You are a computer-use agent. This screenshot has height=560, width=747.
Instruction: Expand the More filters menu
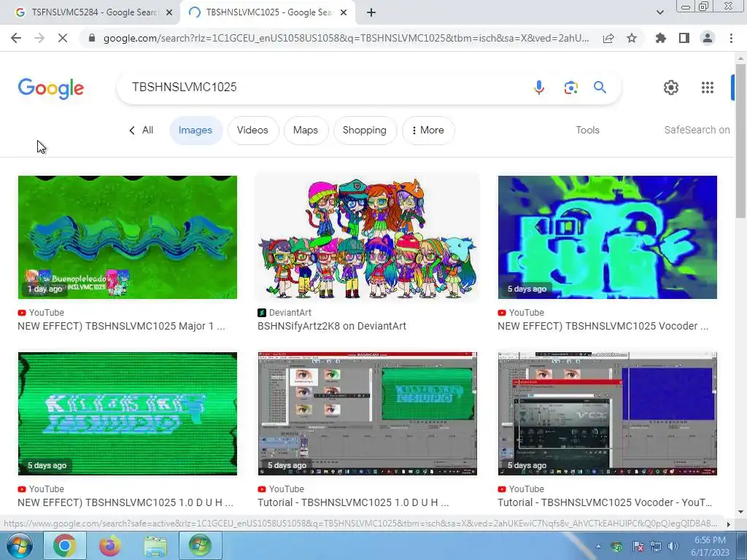click(427, 130)
